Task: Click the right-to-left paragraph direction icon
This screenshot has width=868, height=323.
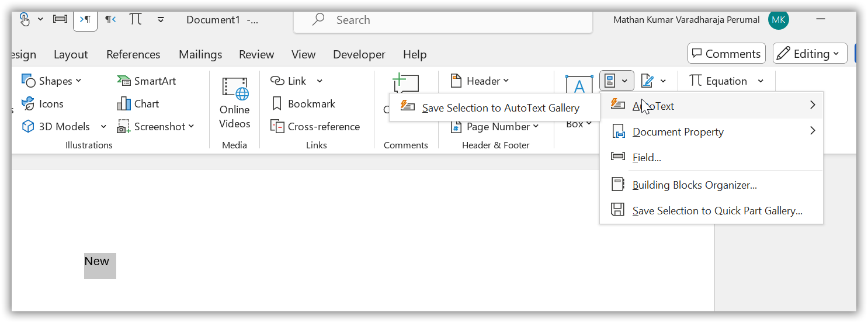Action: [110, 19]
